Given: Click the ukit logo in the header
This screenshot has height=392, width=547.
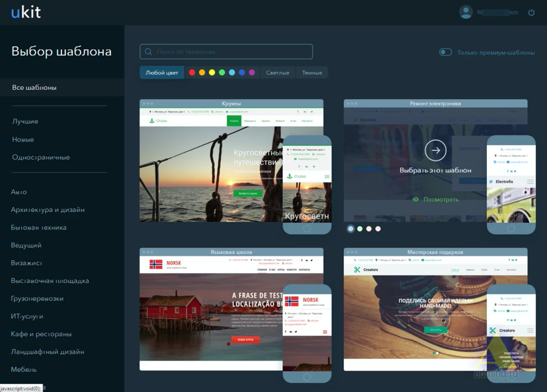Looking at the screenshot, I should (x=26, y=12).
